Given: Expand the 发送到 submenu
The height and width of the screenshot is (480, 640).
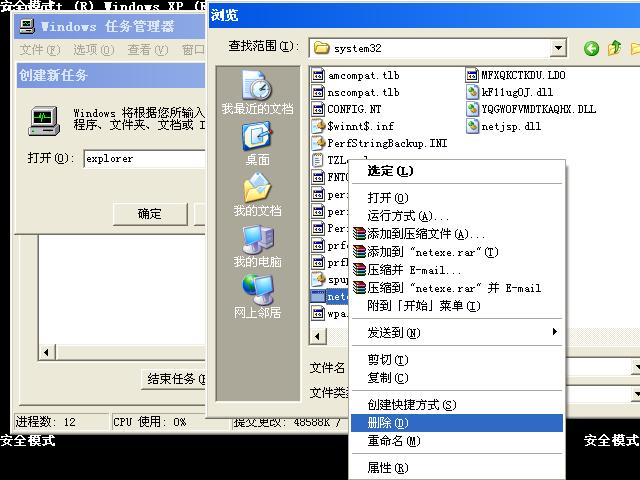Looking at the screenshot, I should [456, 333].
